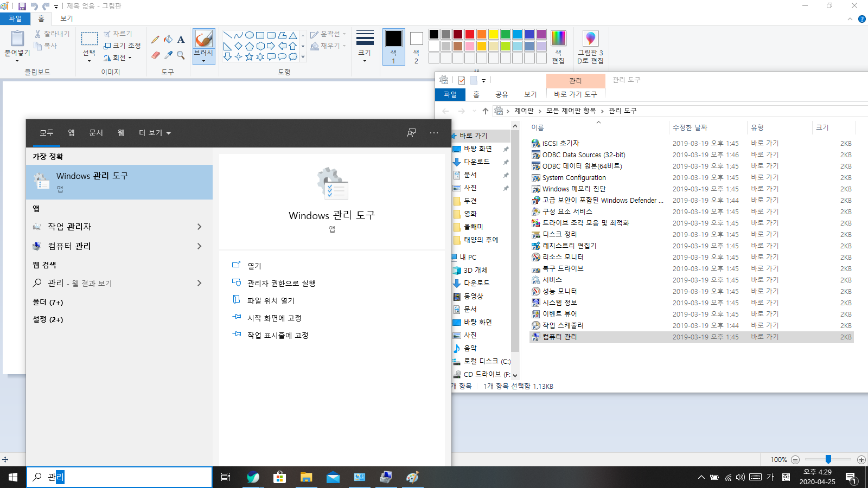Click 관리자 권한으로 실행 action
Viewport: 868px width, 488px height.
[x=281, y=283]
